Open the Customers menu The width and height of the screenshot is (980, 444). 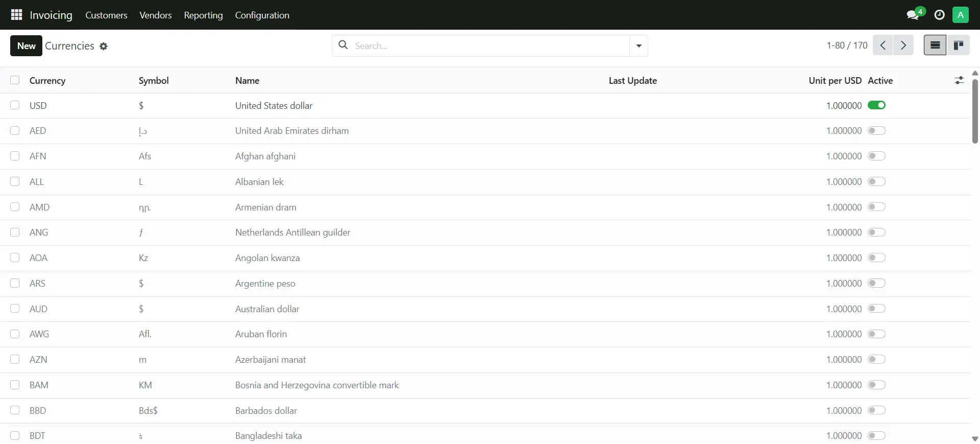[x=106, y=15]
